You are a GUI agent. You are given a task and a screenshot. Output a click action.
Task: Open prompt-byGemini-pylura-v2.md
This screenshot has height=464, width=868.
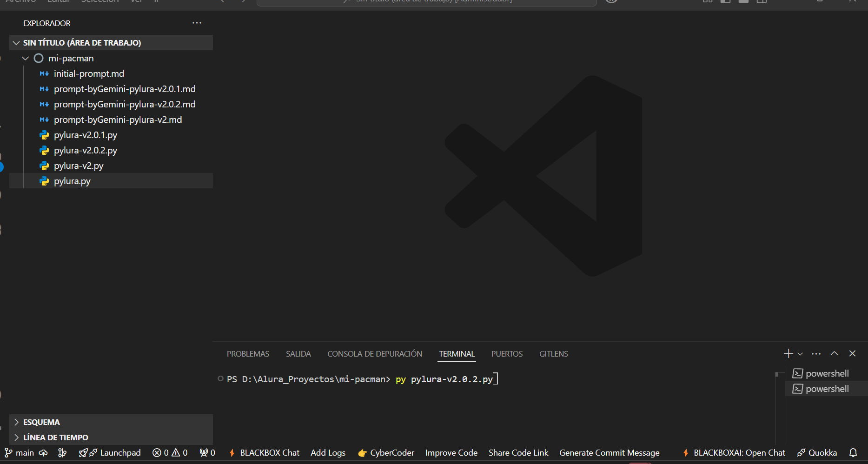(x=111, y=119)
